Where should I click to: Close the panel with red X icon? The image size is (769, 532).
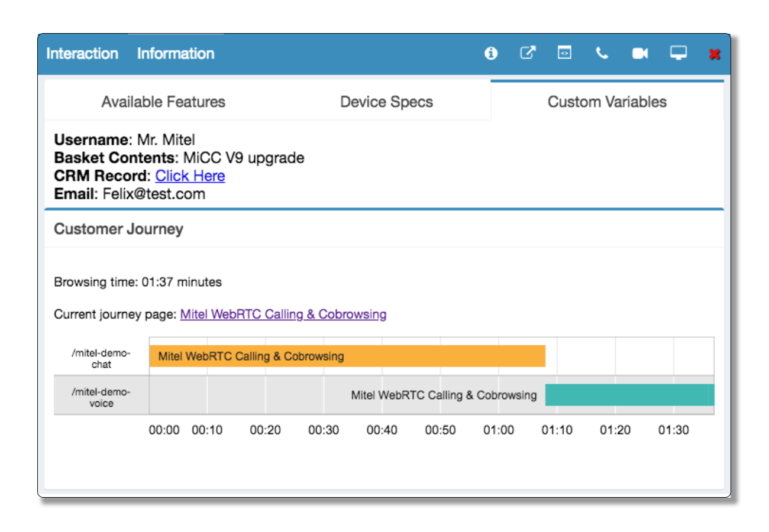tap(714, 54)
